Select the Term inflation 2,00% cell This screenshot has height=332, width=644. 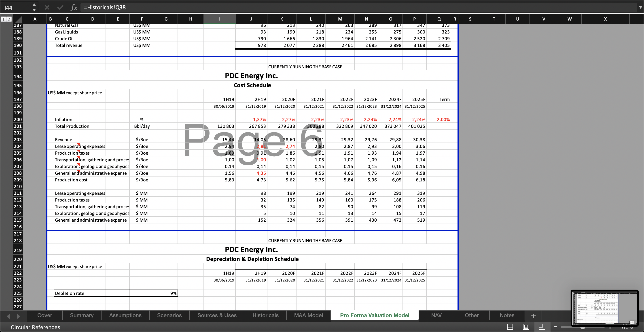point(439,119)
